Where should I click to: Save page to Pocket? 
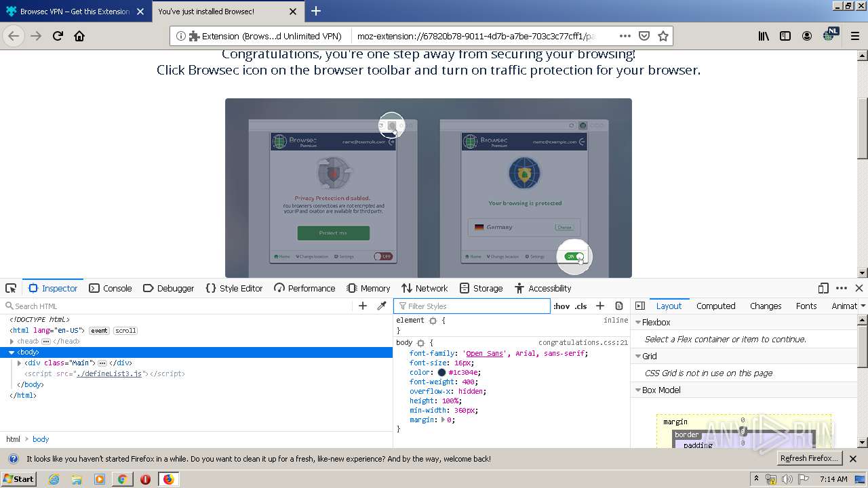[x=644, y=36]
